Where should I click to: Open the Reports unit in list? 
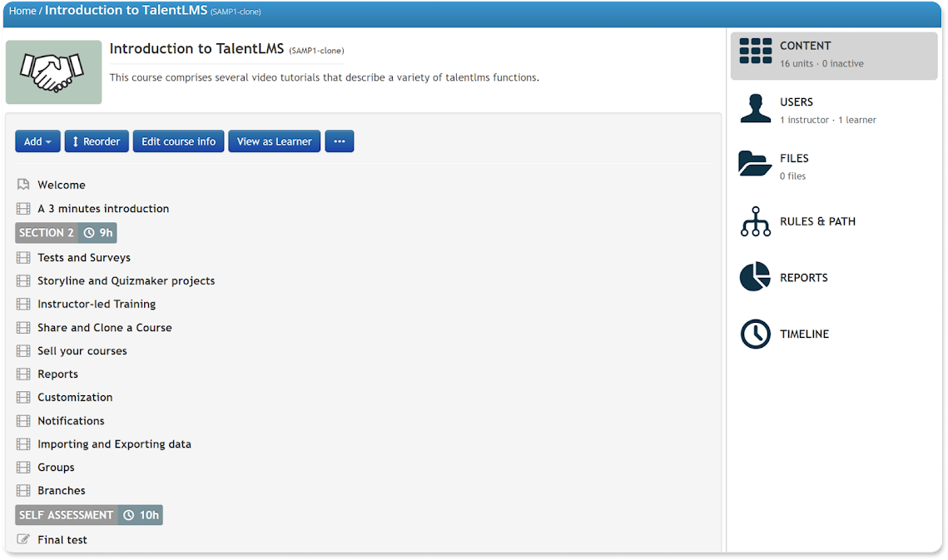(58, 374)
